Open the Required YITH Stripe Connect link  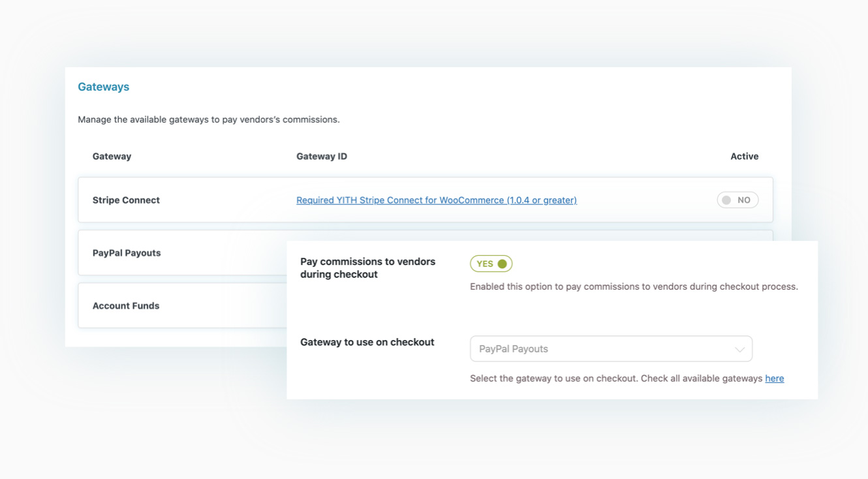tap(437, 200)
